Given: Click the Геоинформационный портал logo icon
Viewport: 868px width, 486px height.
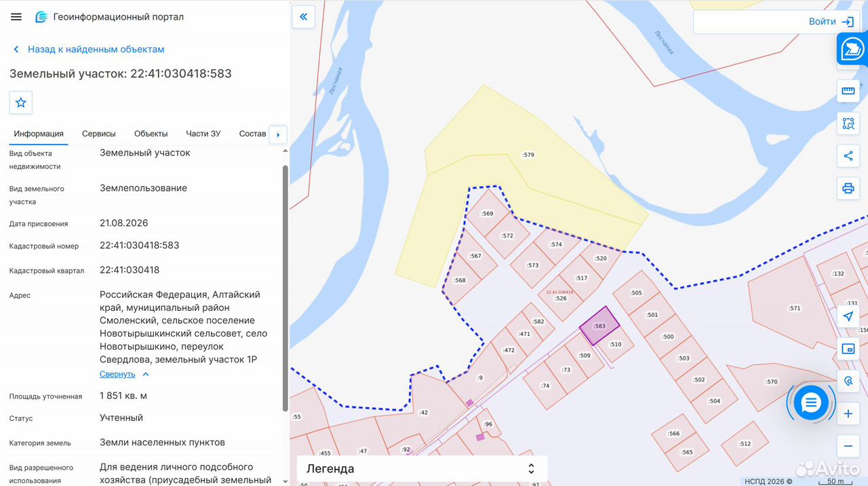Looking at the screenshot, I should coord(41,16).
